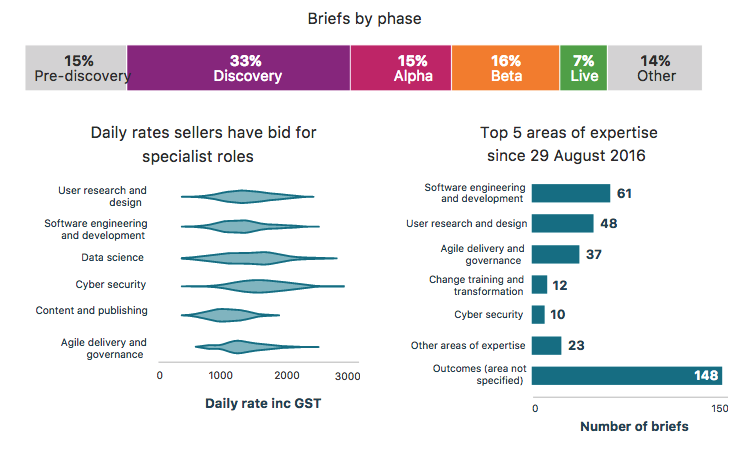Select the User research and design bar
Image resolution: width=755 pixels, height=464 pixels.
coord(562,223)
